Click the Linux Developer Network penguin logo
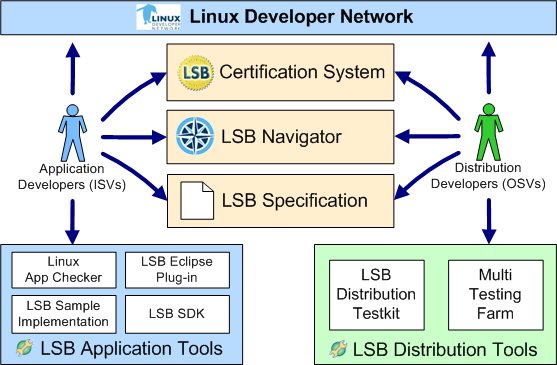The height and width of the screenshot is (365, 557). (158, 17)
